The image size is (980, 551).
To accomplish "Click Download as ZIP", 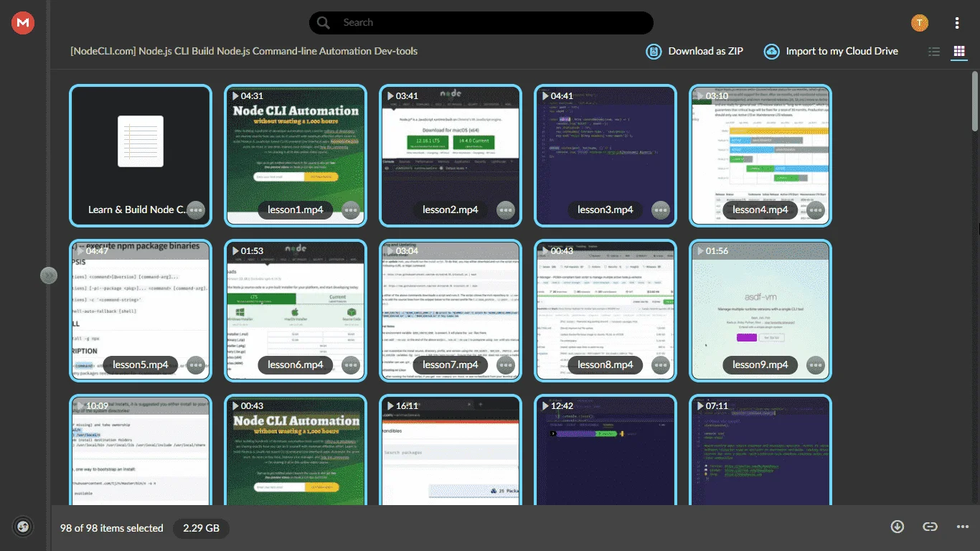I will pyautogui.click(x=694, y=51).
